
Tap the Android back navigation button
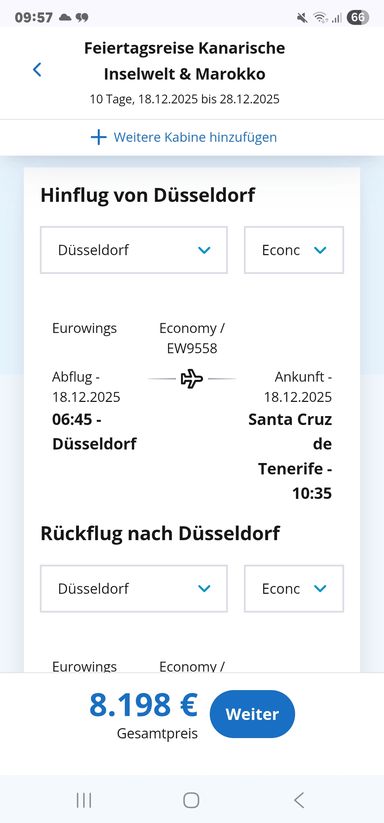[299, 800]
